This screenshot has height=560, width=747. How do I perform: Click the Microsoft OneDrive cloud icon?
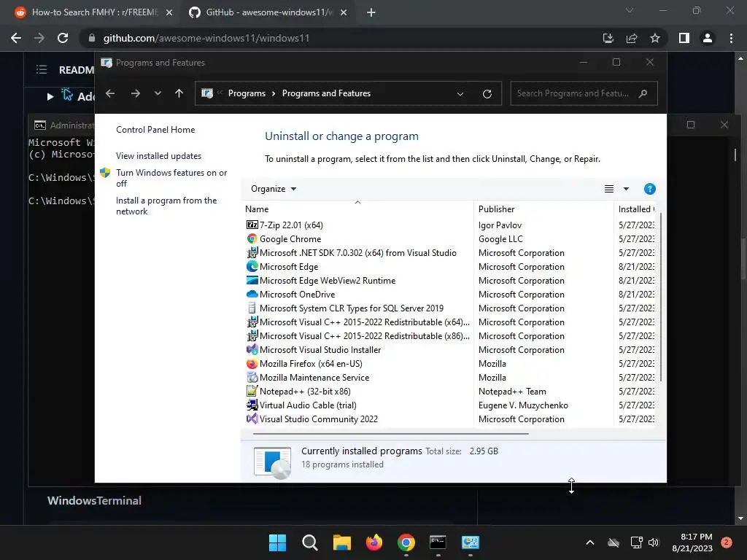[252, 295]
